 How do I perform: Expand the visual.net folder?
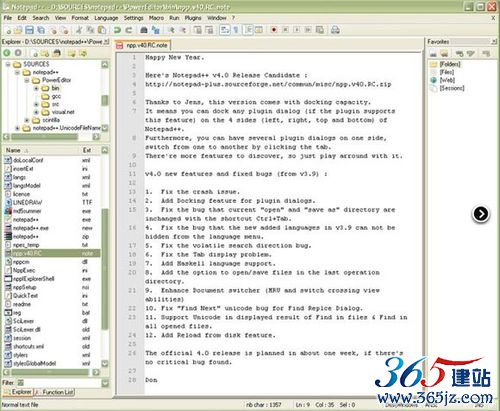[36, 112]
